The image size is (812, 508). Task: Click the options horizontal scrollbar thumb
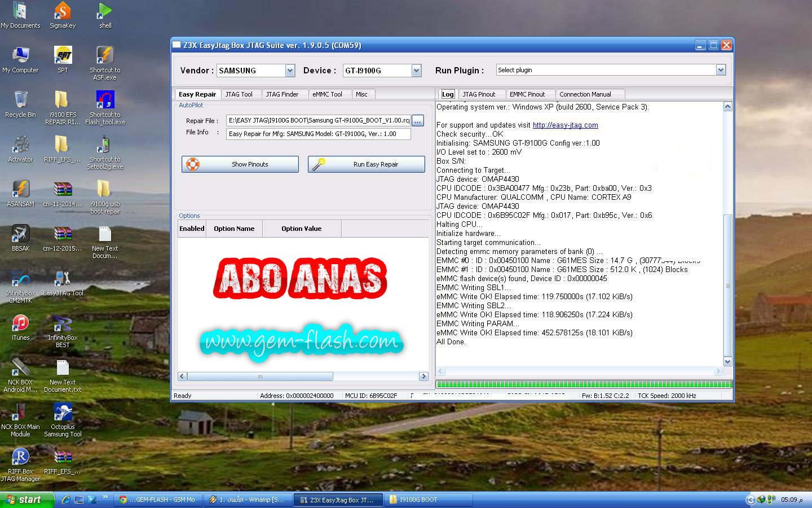[260, 376]
